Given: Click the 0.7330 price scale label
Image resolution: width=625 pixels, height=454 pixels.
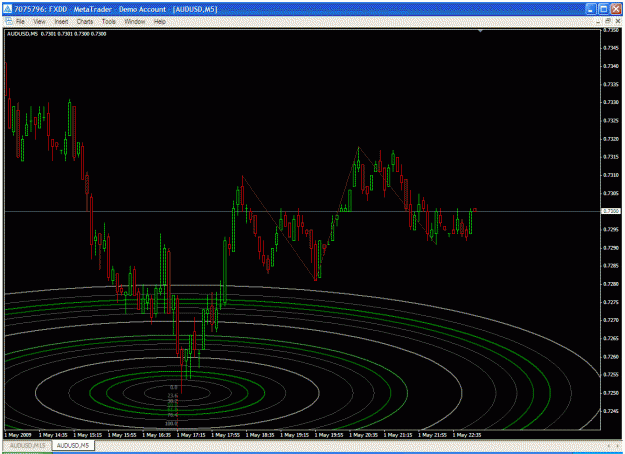Looking at the screenshot, I should click(x=611, y=102).
